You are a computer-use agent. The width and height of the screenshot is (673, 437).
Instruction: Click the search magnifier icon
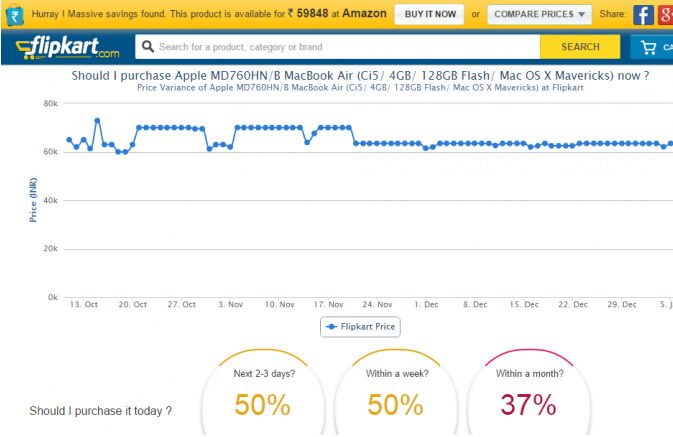[148, 46]
